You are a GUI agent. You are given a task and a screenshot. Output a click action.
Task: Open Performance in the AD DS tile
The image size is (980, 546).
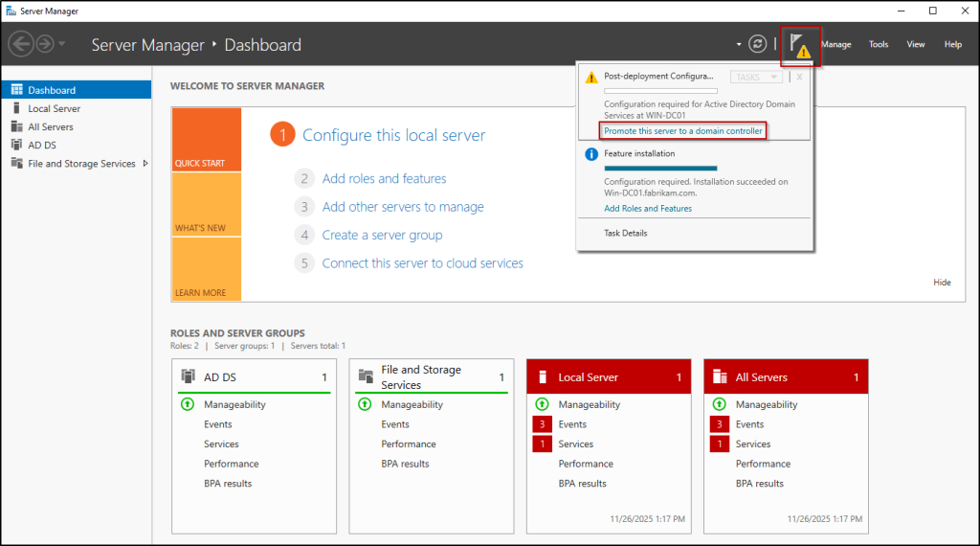click(x=232, y=464)
